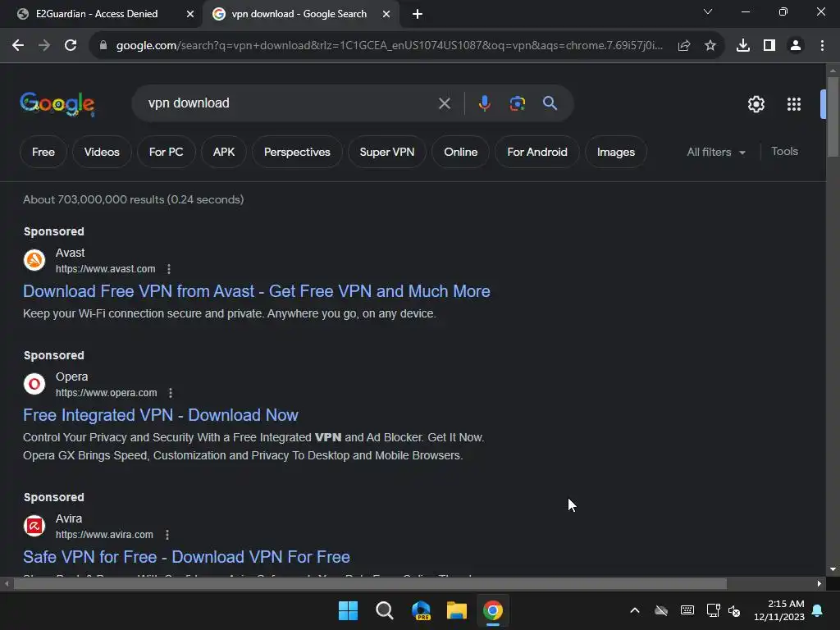Open the Download Free VPN from Avast link
840x630 pixels.
click(257, 291)
